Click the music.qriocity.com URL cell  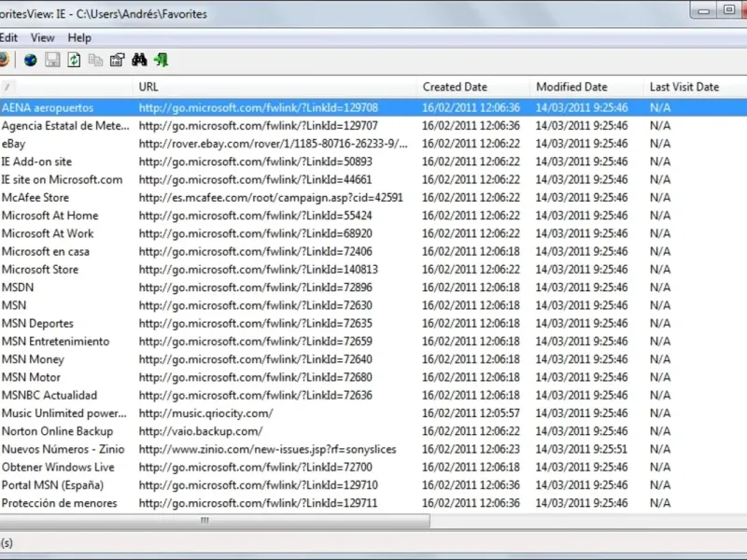tap(205, 413)
